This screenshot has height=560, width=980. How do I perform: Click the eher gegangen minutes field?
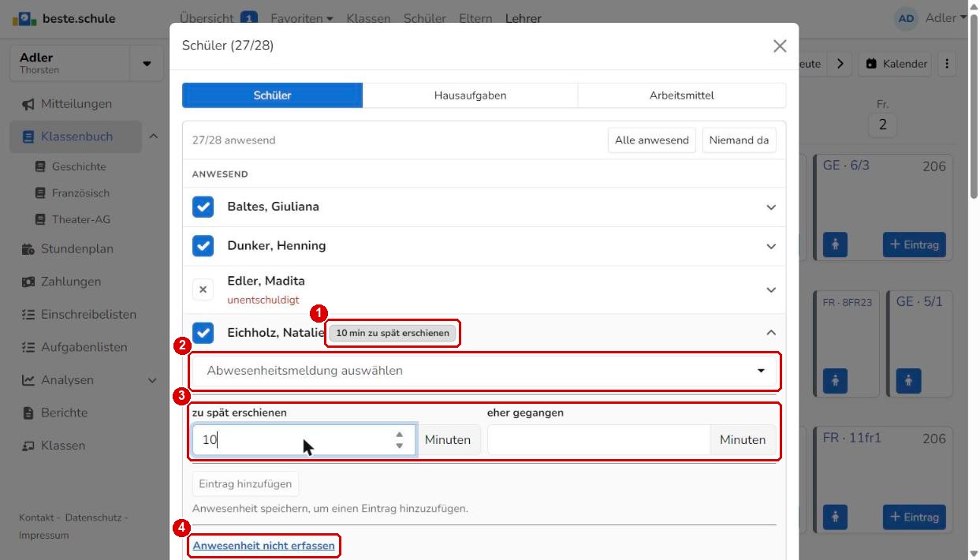(x=598, y=440)
